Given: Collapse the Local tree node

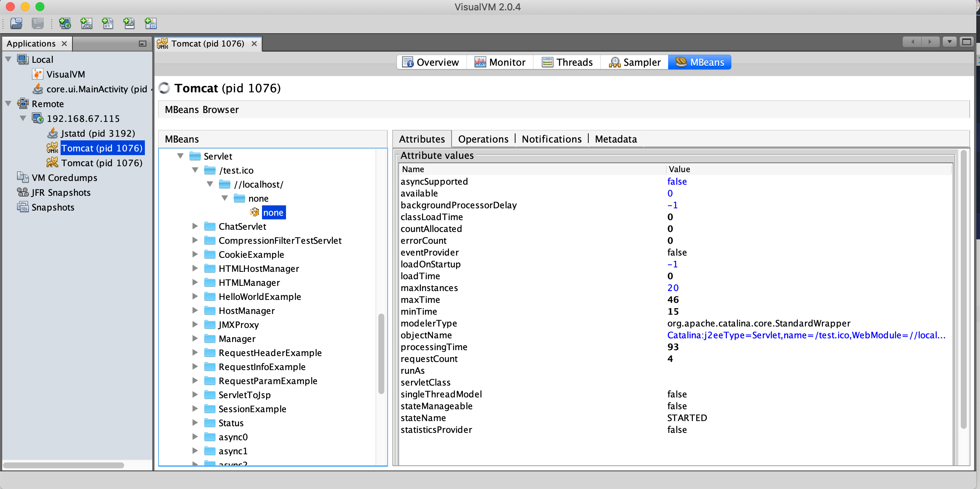Looking at the screenshot, I should 8,59.
